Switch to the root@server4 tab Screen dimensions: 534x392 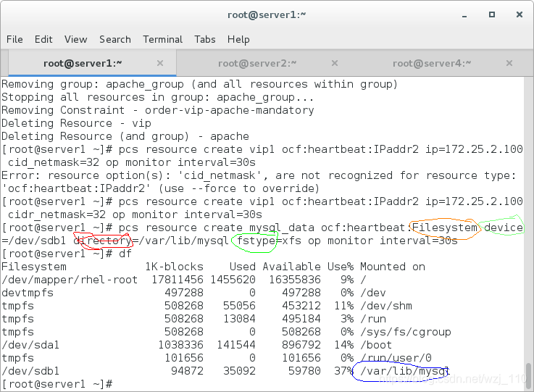click(432, 63)
